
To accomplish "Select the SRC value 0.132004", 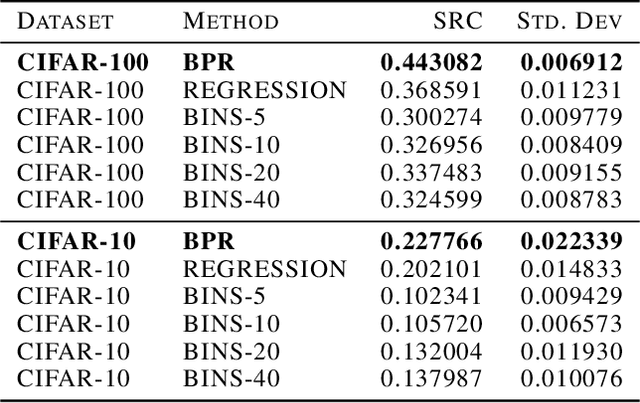I will click(431, 349).
